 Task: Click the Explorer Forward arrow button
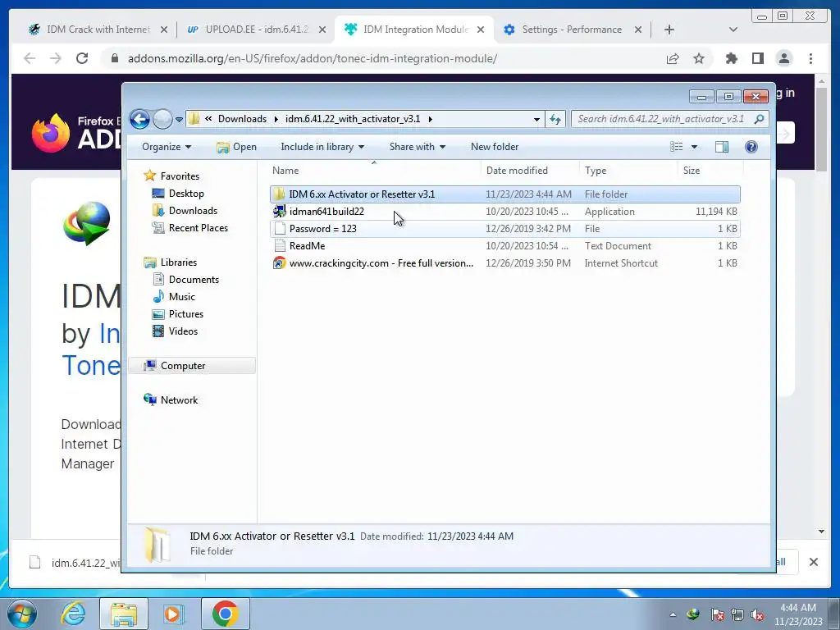point(162,119)
